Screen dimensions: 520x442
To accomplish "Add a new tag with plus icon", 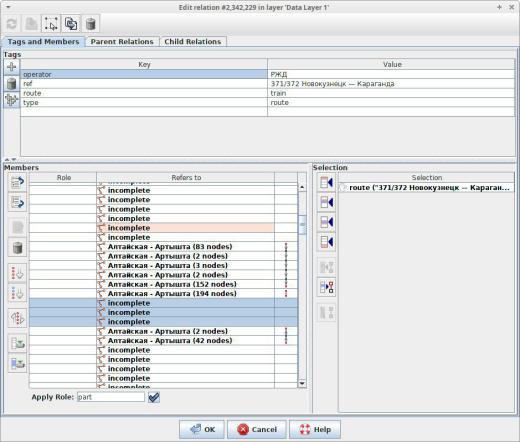I will (x=12, y=67).
